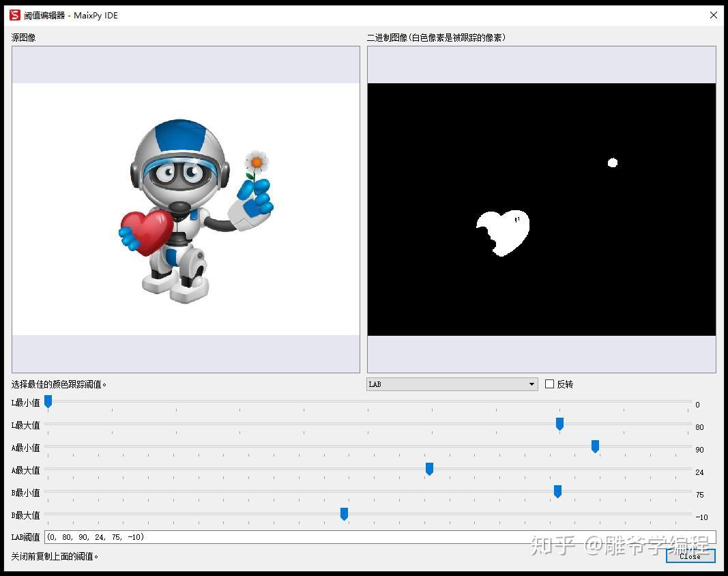Click the B最小值 slider handle
Viewport: 728px width, 576px height.
click(557, 492)
